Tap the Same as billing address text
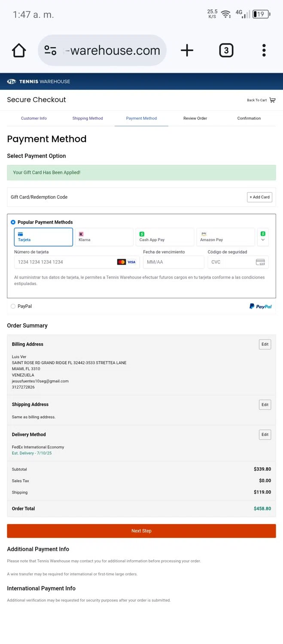Viewport: 283px width, 644px height. [x=33, y=417]
